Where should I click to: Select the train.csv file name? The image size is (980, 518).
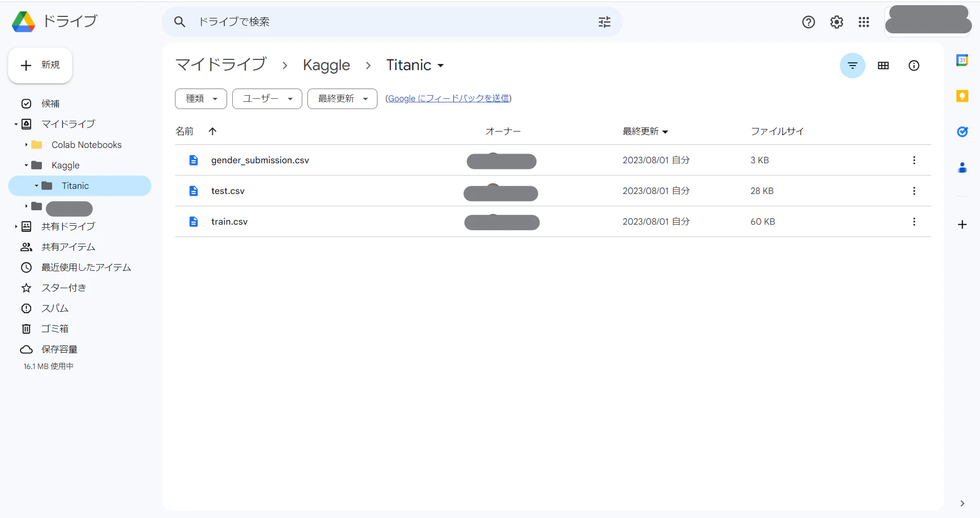click(x=229, y=222)
